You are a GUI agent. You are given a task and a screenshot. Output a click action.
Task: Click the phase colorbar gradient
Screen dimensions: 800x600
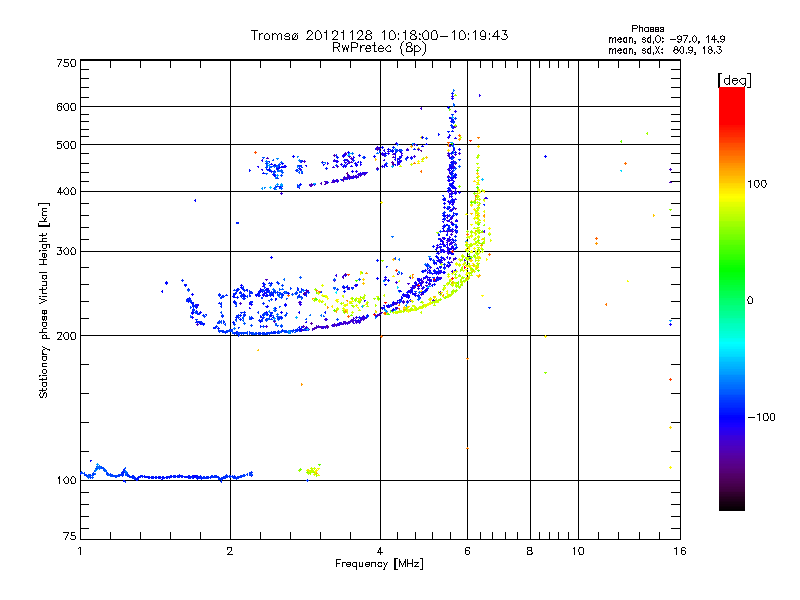732,298
